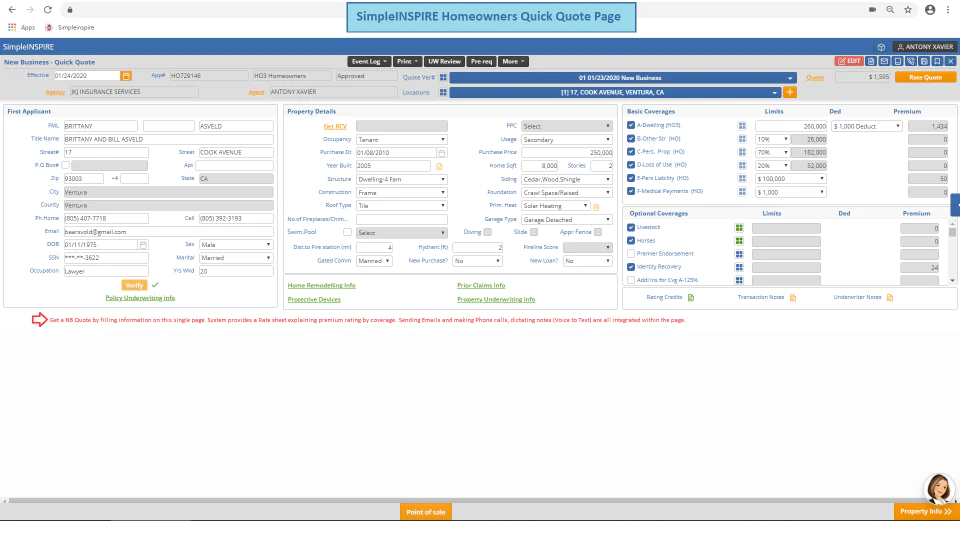Open Underwriter Notes icon
This screenshot has height=540, width=960.
890,298
